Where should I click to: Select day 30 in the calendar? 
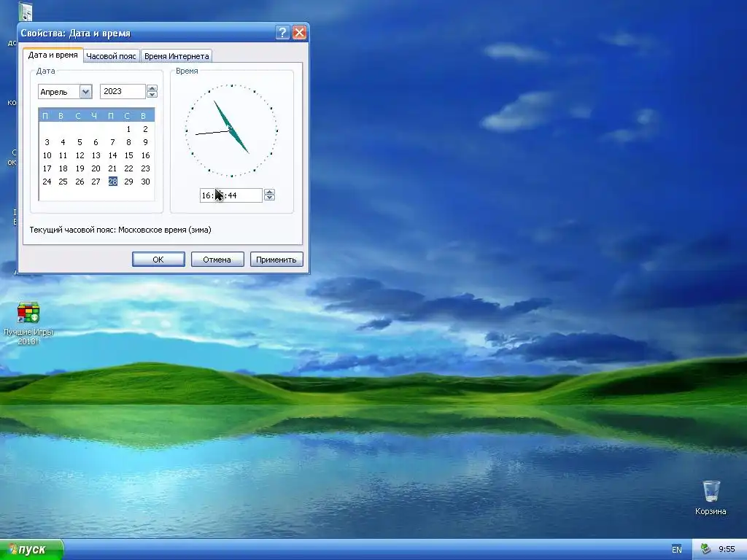click(x=145, y=182)
